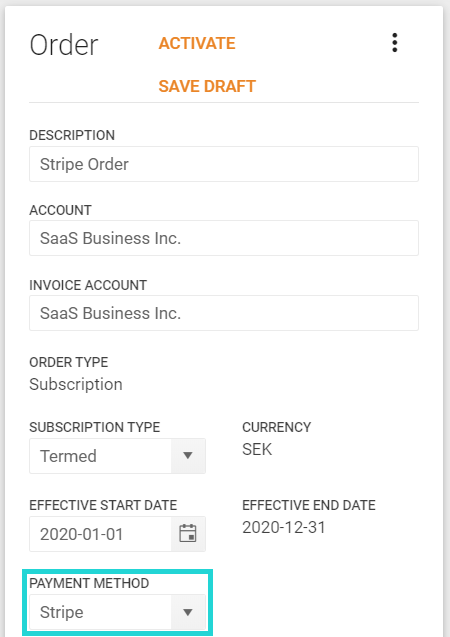
Task: Select the Termed subscription type field
Action: 117,456
